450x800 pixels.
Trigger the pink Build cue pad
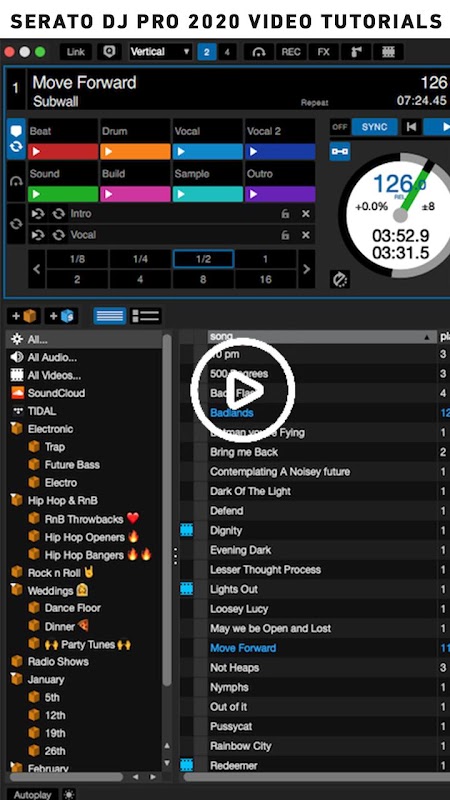tap(136, 194)
